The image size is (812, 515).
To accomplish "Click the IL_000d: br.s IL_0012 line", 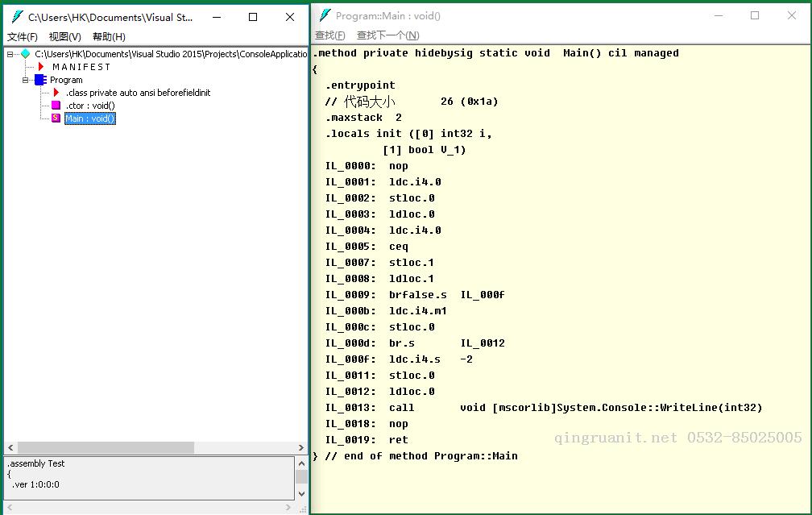I will pos(415,343).
